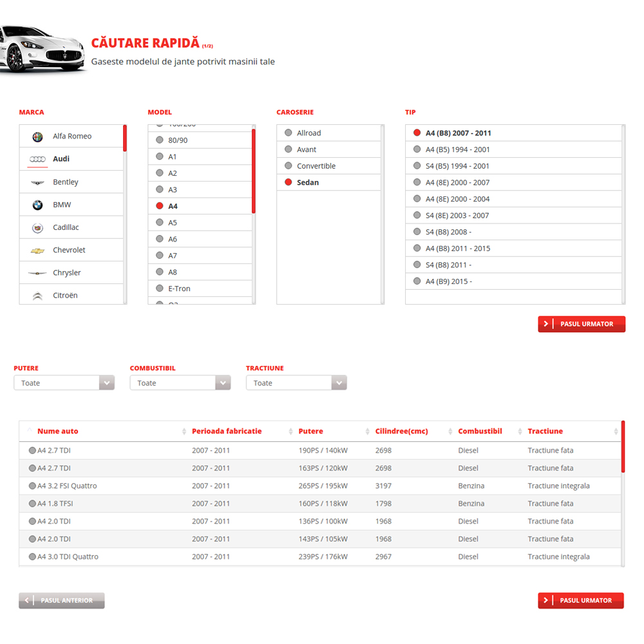This screenshot has height=644, width=644.
Task: Choose the E-Tron model option
Action: (x=200, y=289)
